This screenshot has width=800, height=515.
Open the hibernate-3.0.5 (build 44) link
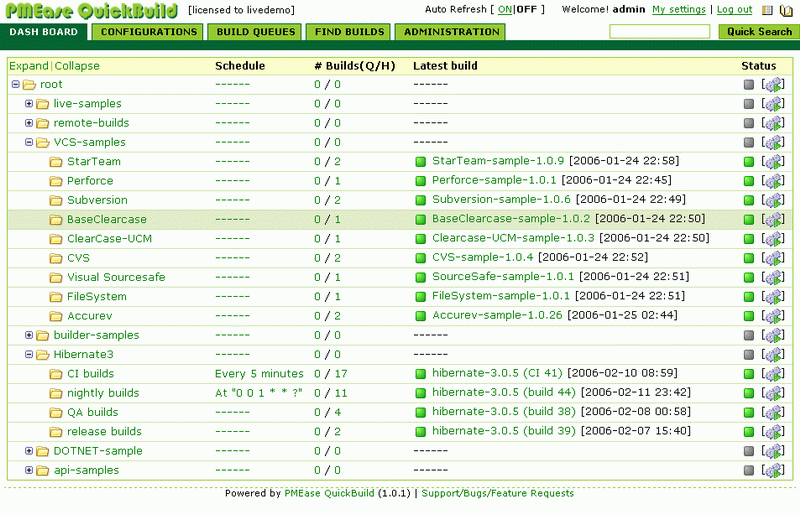tap(504, 393)
